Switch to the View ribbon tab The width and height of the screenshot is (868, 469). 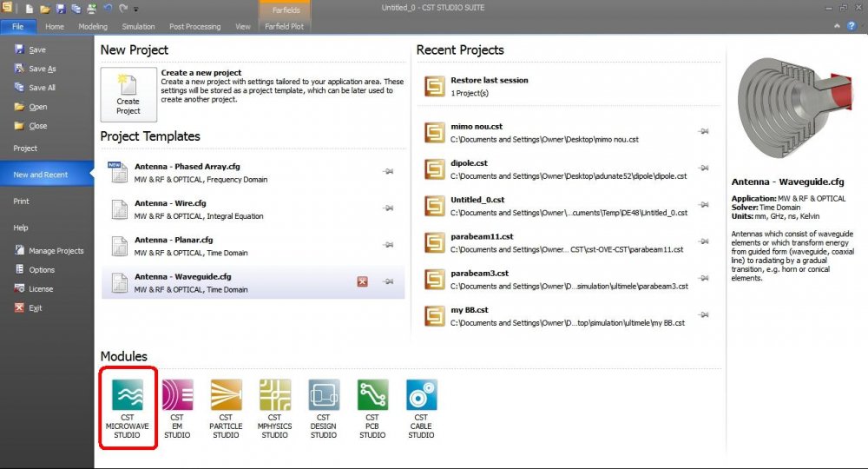click(243, 26)
